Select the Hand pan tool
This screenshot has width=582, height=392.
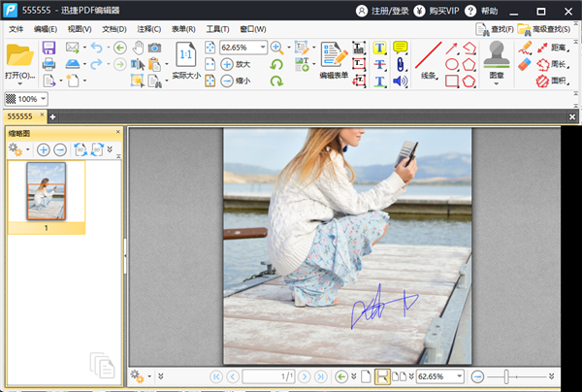(138, 48)
